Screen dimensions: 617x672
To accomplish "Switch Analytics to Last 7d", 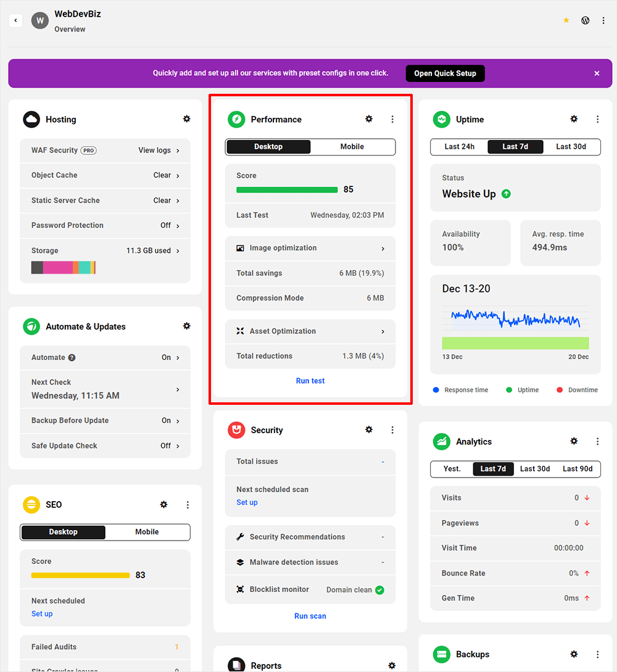I will (493, 469).
